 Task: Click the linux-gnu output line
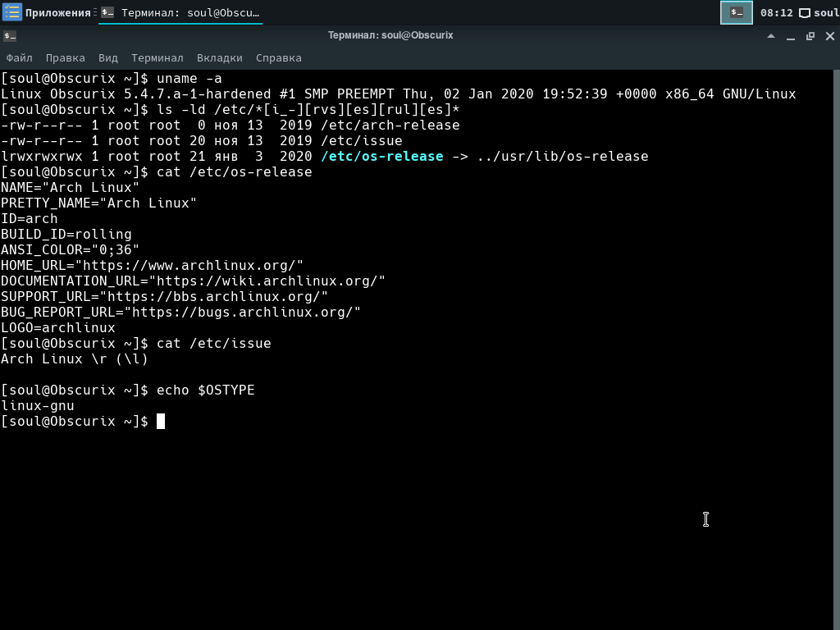click(x=38, y=406)
